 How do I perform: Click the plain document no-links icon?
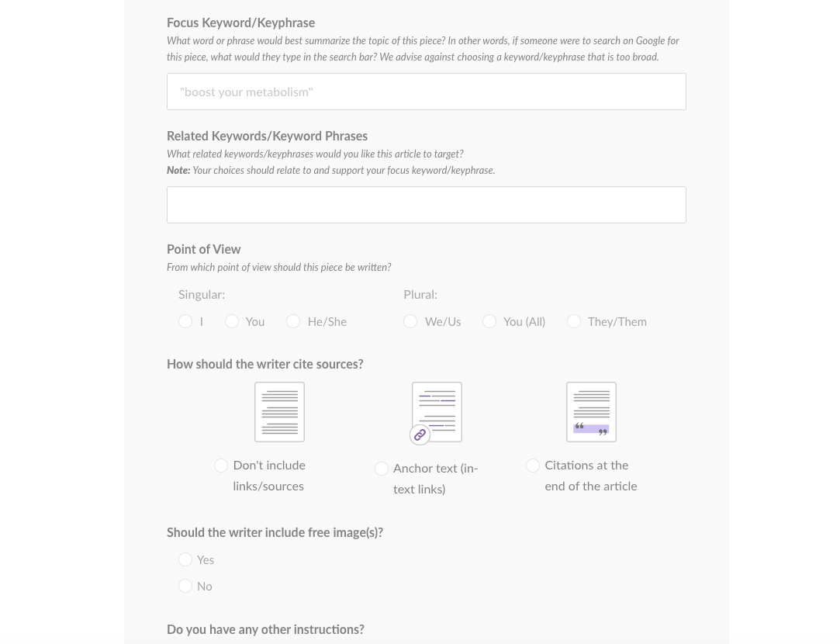[280, 412]
